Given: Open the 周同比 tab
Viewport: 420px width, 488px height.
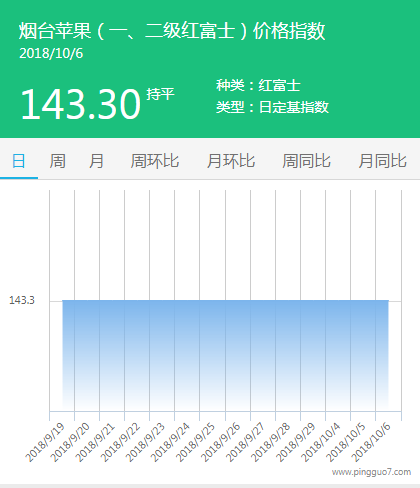Looking at the screenshot, I should click(306, 161).
